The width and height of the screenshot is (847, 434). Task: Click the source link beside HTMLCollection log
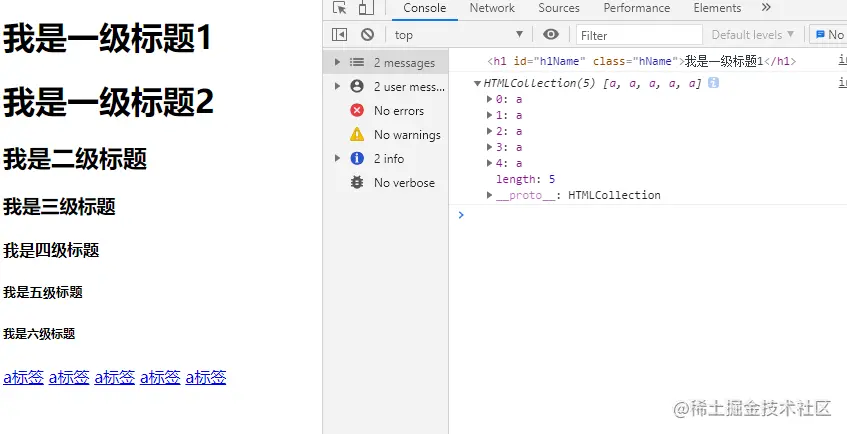click(843, 82)
